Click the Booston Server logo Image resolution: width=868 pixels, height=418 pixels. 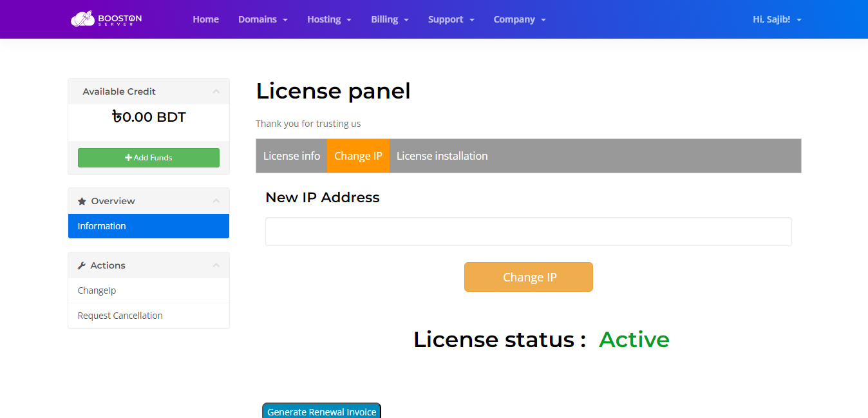tap(106, 19)
